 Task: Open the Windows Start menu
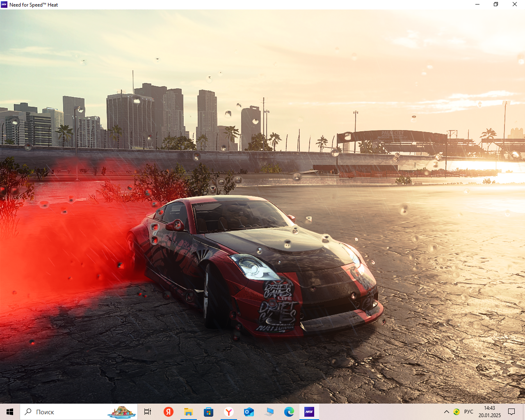point(10,412)
